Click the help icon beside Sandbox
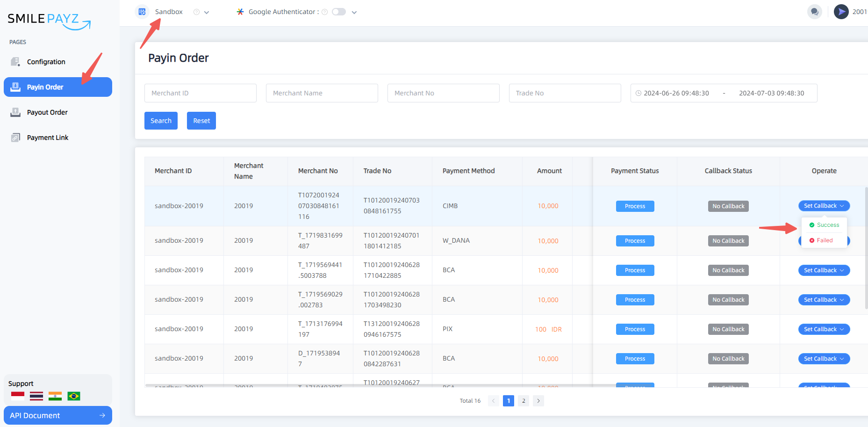The width and height of the screenshot is (868, 427). (x=196, y=12)
